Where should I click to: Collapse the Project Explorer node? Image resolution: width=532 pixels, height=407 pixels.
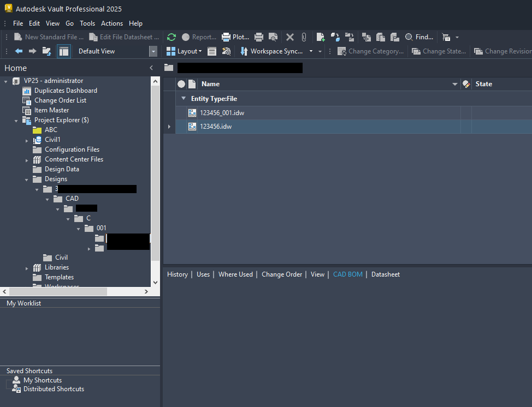click(x=15, y=120)
